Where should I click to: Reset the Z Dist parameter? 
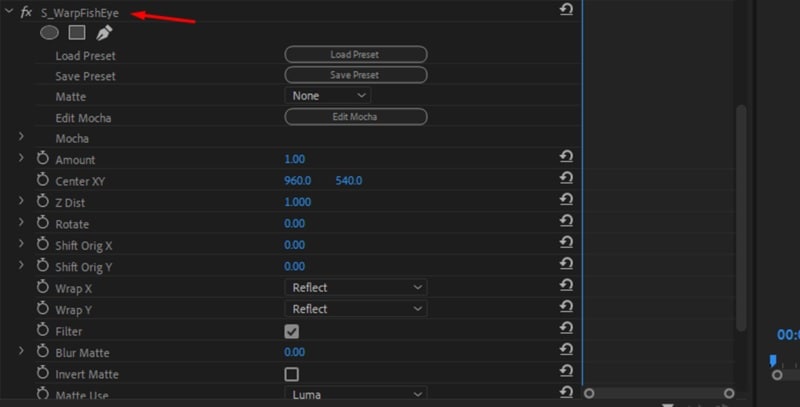pos(566,199)
